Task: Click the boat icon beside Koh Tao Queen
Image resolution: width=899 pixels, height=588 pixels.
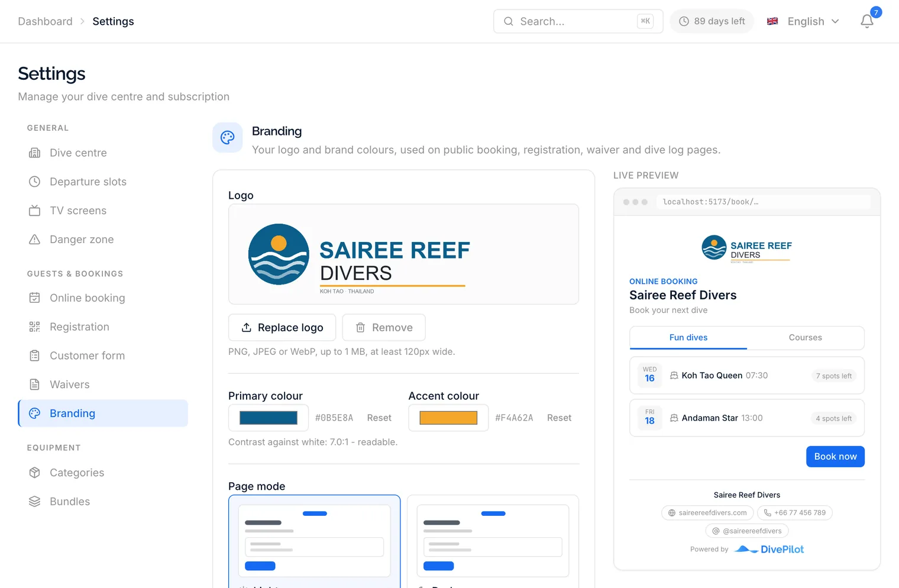Action: (674, 376)
